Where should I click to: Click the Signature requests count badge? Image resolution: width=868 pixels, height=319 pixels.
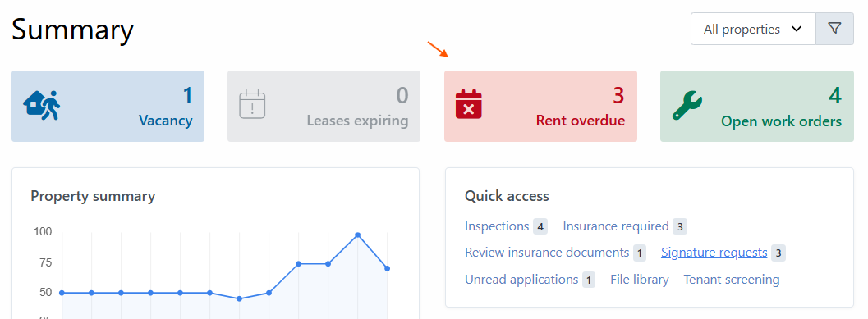[778, 253]
